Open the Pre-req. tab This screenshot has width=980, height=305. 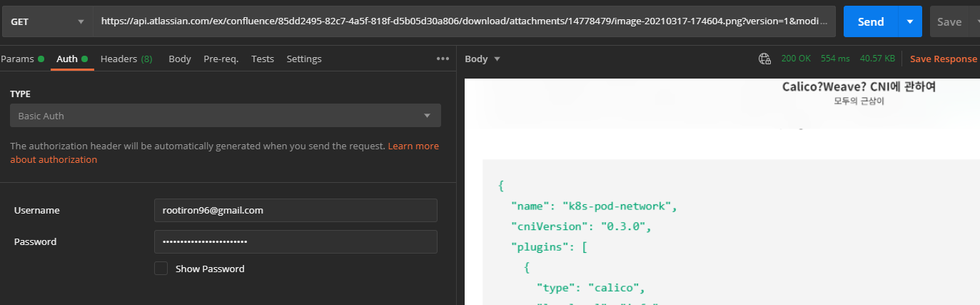pyautogui.click(x=221, y=59)
